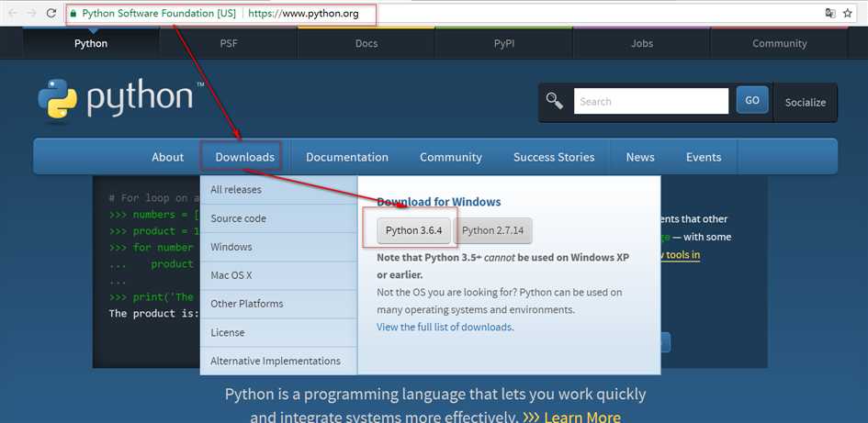Click the Python Software Foundation [US] label
This screenshot has height=423, width=868.
[x=159, y=13]
